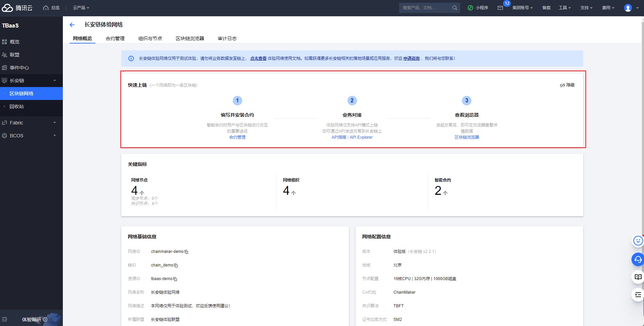644x326 pixels.
Task: Switch to the 审计日志 tab
Action: [x=227, y=38]
